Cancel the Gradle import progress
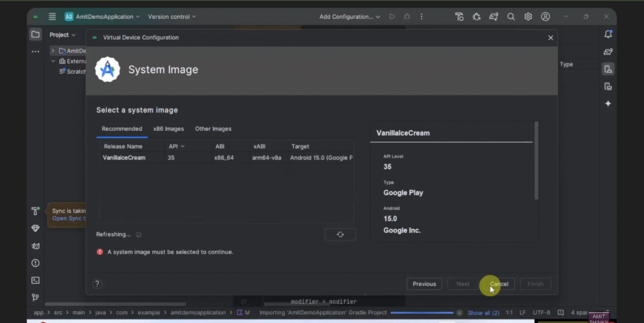Screen dimensions: 644x323 pos(460,313)
